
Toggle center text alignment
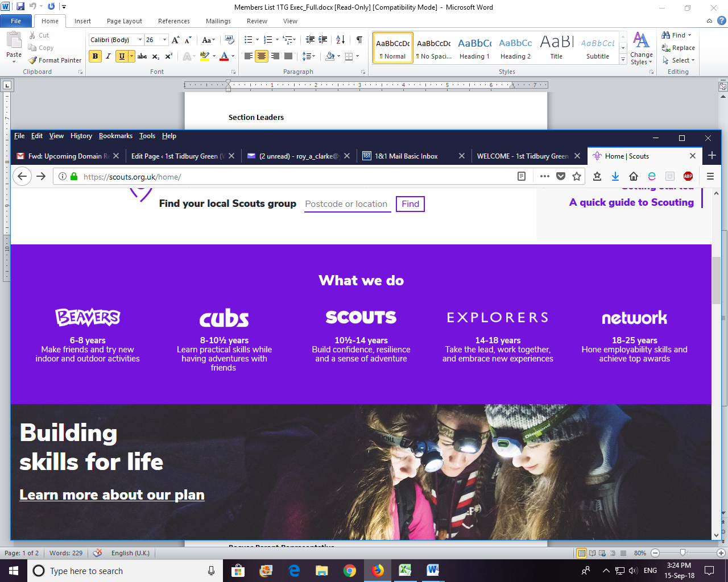click(262, 56)
